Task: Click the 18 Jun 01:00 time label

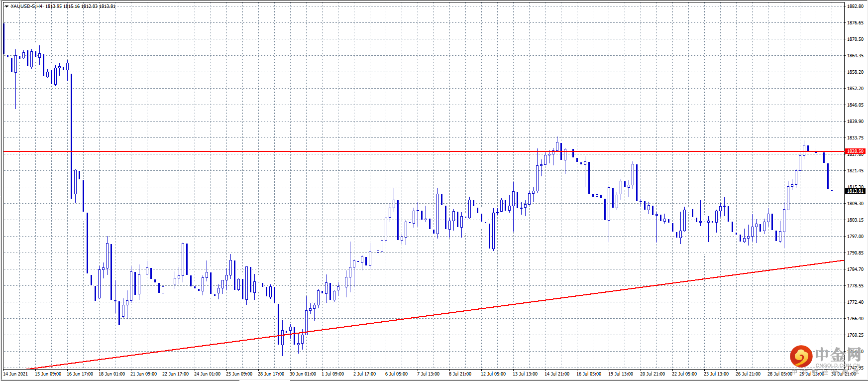Action: pos(112,374)
